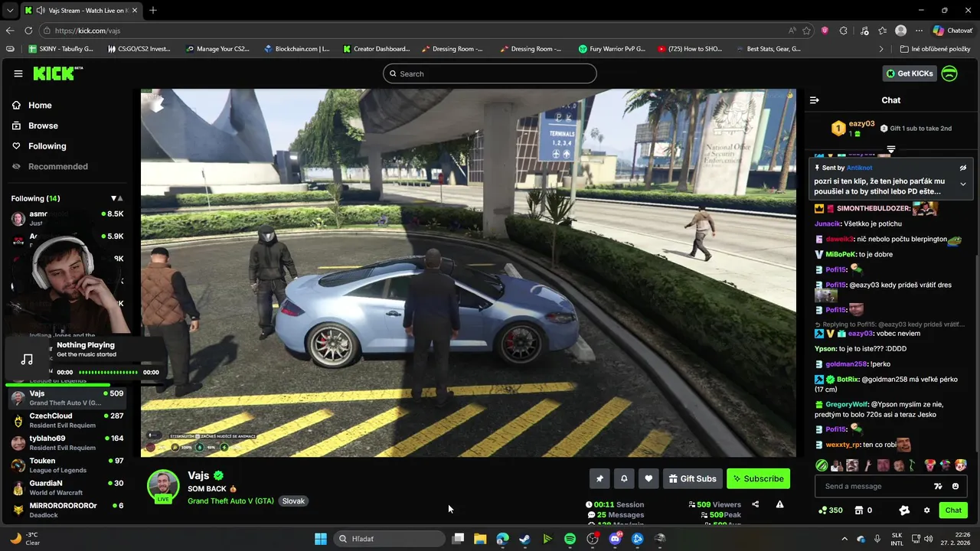Open the chat emote picker
The width and height of the screenshot is (980, 551).
coord(955,486)
